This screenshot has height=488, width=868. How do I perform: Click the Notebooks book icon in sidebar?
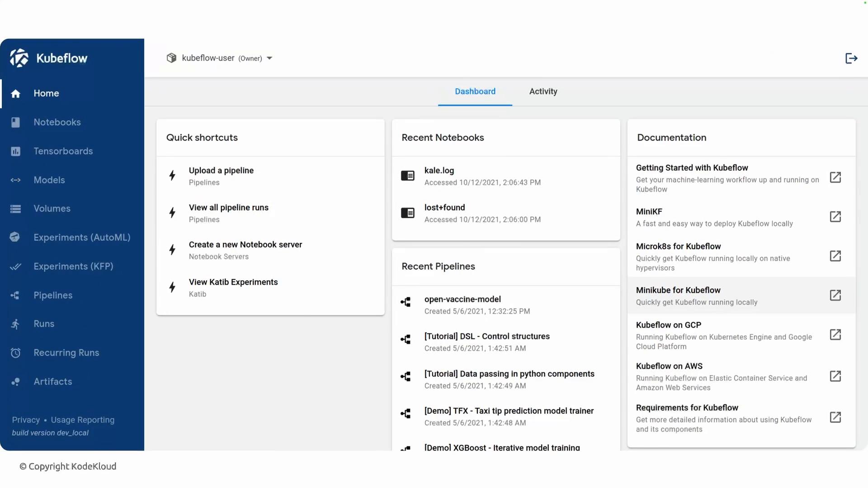(16, 122)
